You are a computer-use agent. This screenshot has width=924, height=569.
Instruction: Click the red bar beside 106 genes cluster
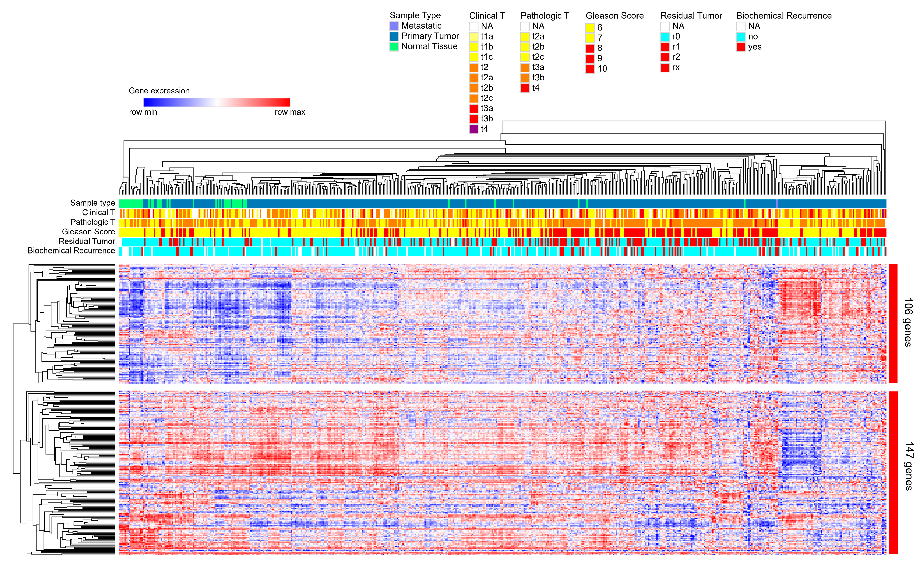893,324
